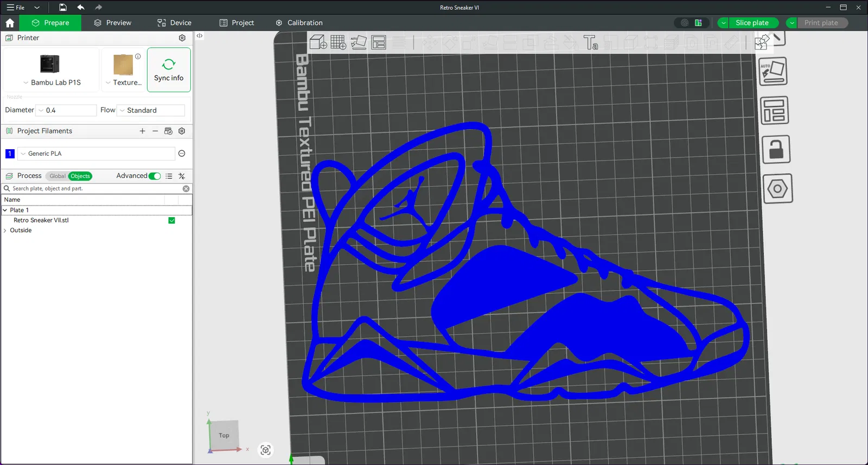Click the more options icon beside Generic PLA
The width and height of the screenshot is (868, 465).
pos(182,154)
